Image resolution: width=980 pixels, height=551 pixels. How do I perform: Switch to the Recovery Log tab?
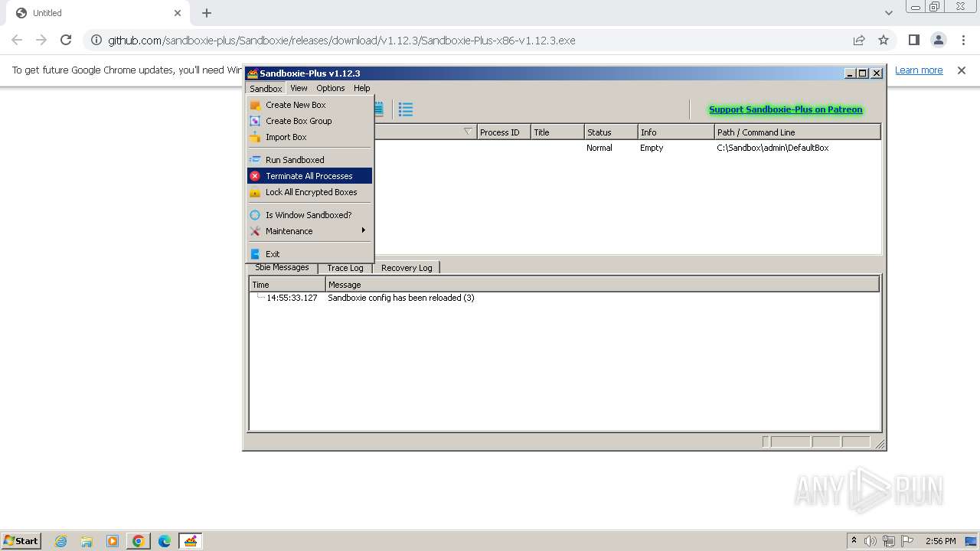tap(407, 268)
